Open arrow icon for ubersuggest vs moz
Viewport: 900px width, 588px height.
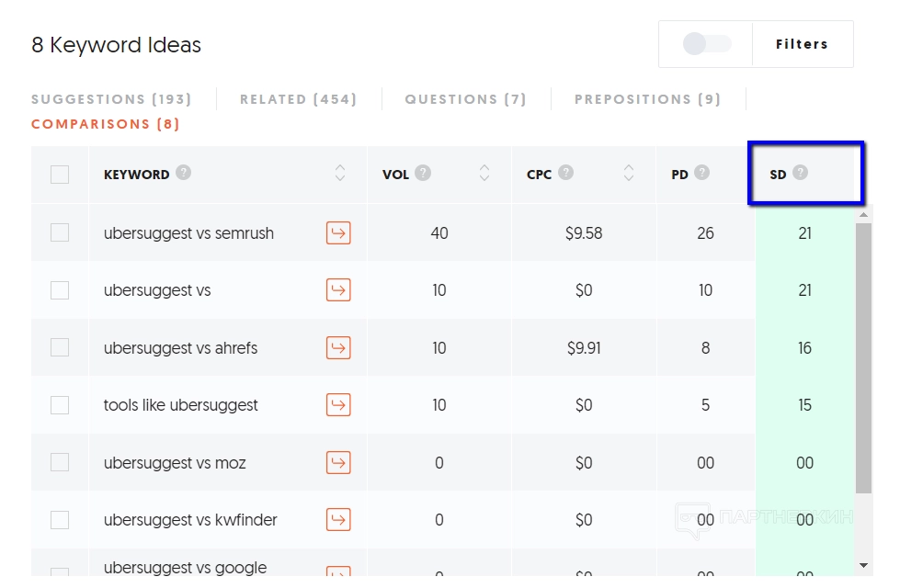point(338,463)
